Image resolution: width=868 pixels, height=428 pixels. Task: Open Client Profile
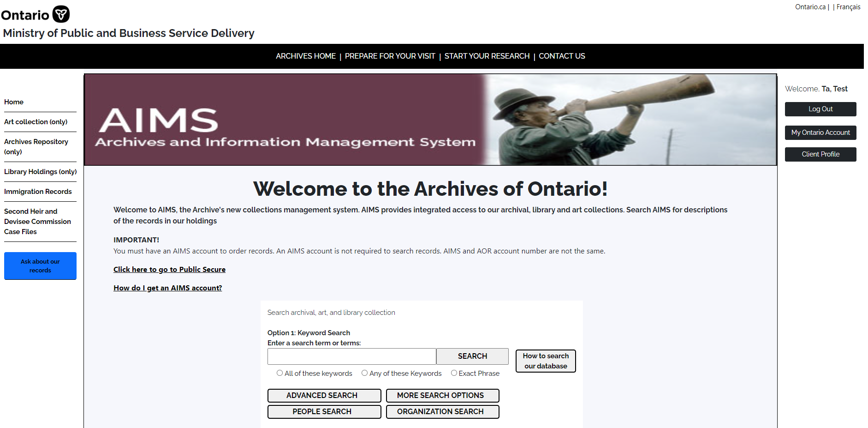820,154
